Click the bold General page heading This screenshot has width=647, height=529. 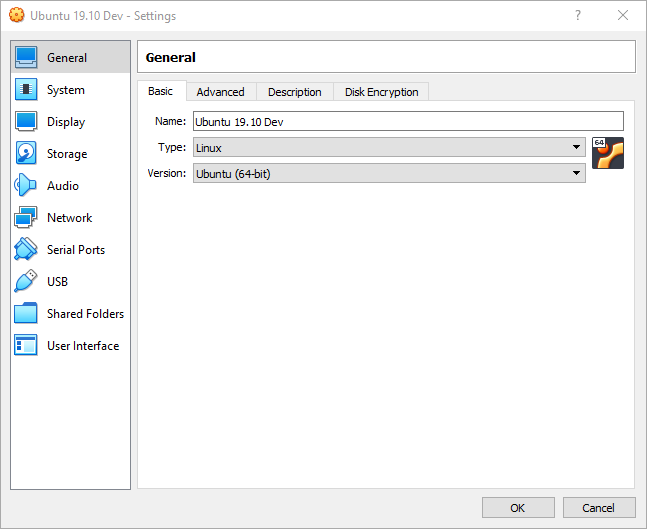tap(170, 57)
